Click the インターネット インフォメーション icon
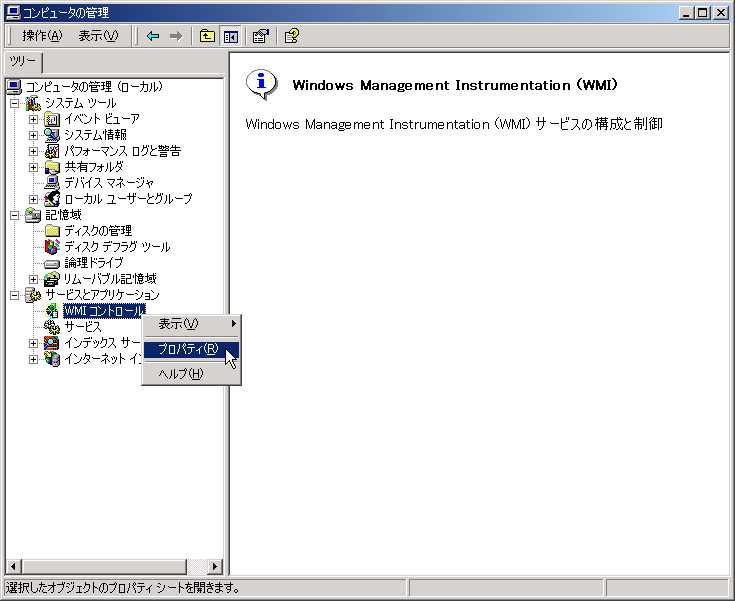This screenshot has height=601, width=735. click(52, 359)
